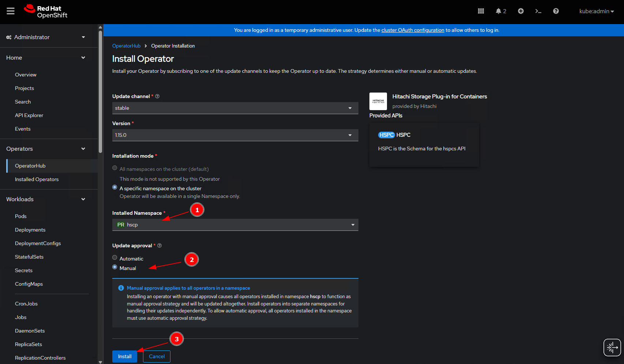The height and width of the screenshot is (364, 624).
Task: Open the Administrator perspective switcher
Action: 46,37
